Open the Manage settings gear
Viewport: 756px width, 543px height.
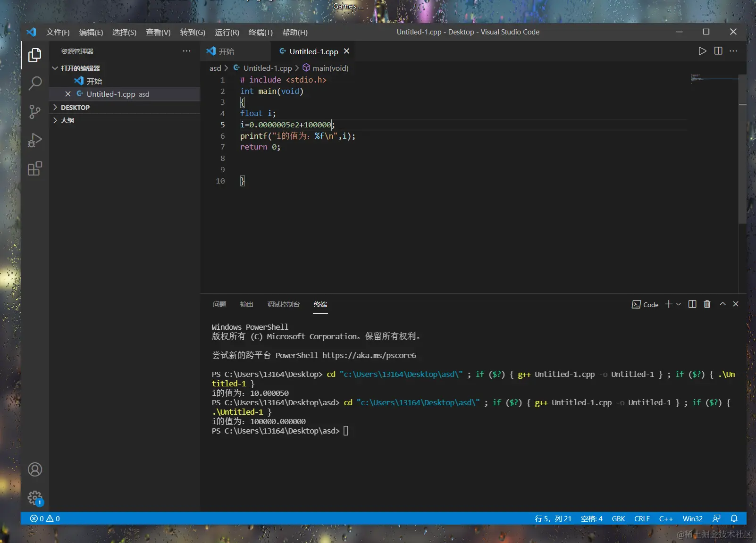(35, 498)
